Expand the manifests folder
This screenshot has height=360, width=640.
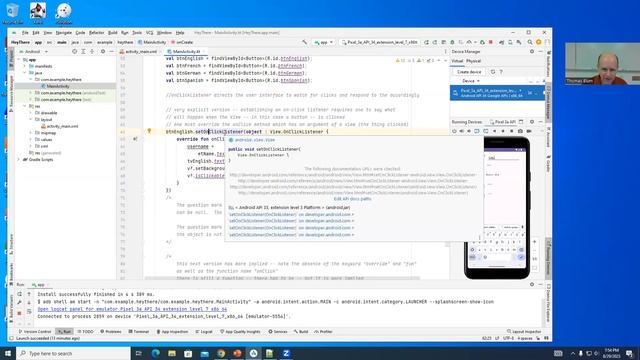pos(24,66)
